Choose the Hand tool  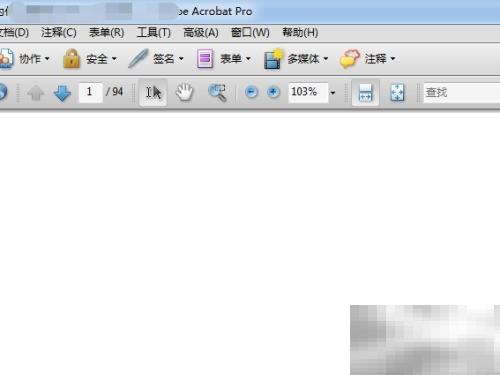tap(184, 92)
